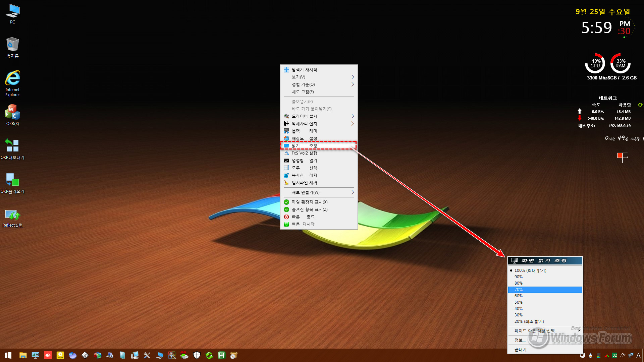Open the Recycle Bin (휴지통) desktop icon

12,48
